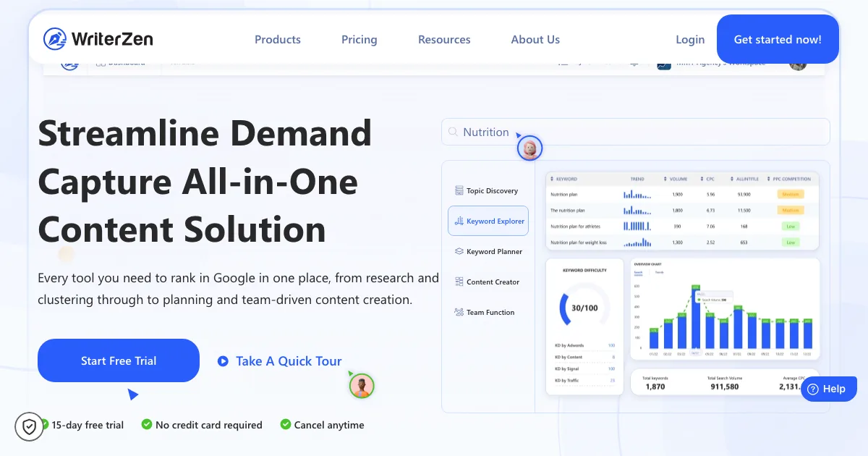The image size is (868, 456).
Task: Click the play icon beside Take A Quick Tour
Action: [x=223, y=361]
